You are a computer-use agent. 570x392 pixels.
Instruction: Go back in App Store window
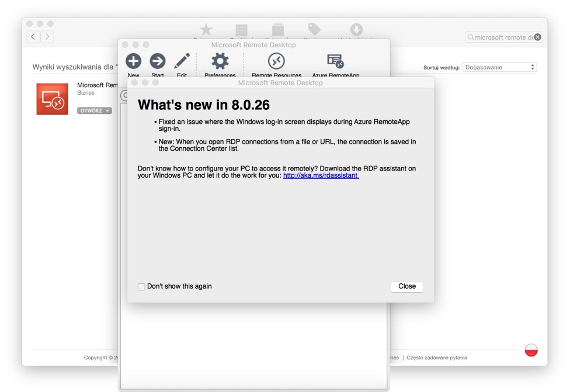click(33, 37)
